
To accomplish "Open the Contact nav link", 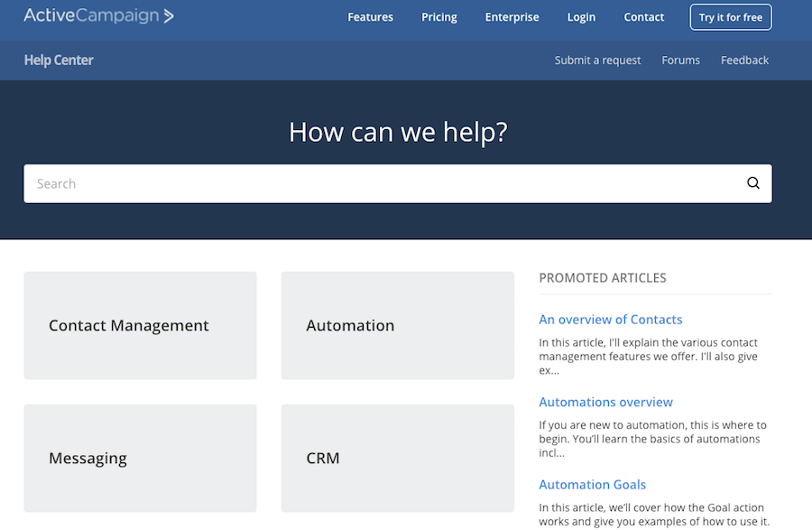I will (x=643, y=17).
